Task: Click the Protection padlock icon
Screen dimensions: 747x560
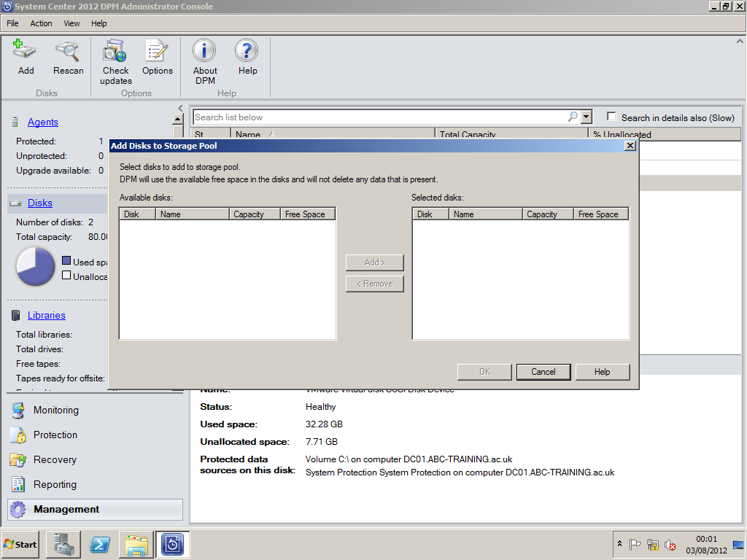Action: point(18,435)
